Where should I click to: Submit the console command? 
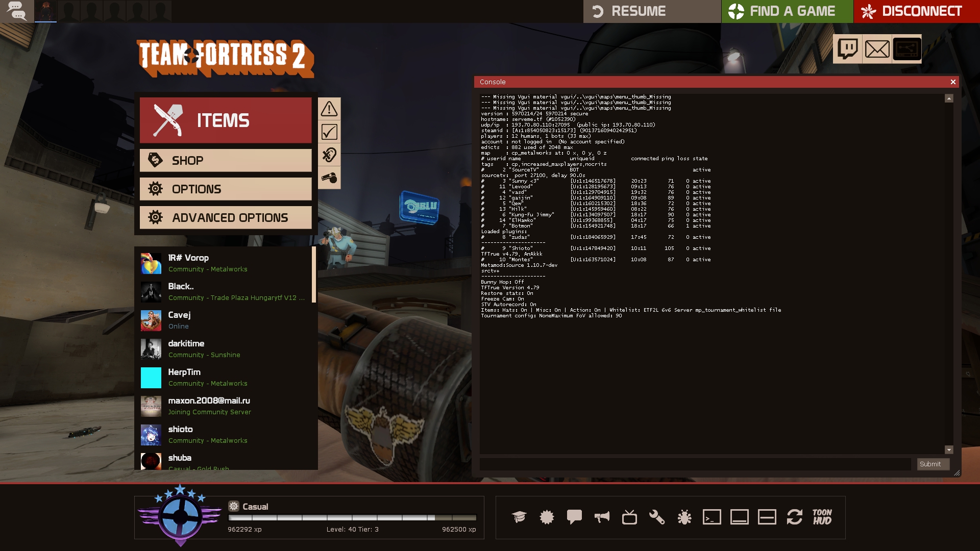coord(933,464)
